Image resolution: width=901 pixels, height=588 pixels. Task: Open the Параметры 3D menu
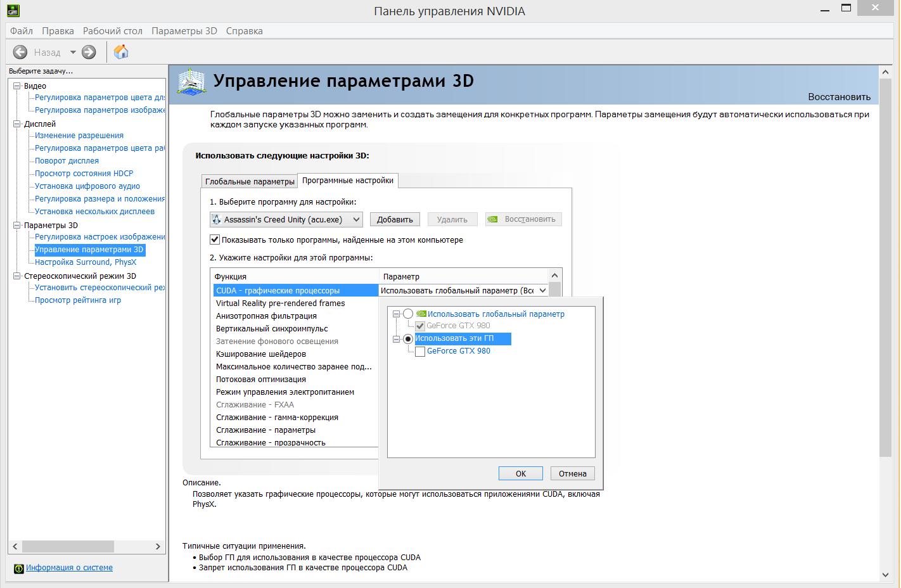point(184,30)
